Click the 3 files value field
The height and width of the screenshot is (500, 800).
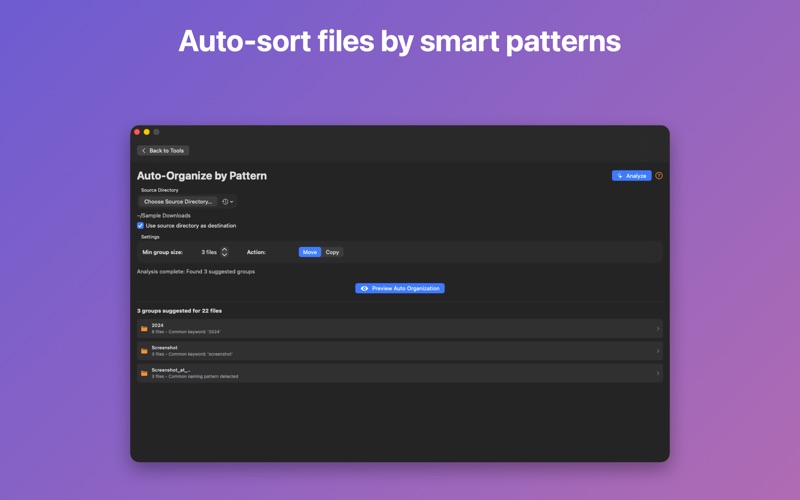[x=209, y=252]
